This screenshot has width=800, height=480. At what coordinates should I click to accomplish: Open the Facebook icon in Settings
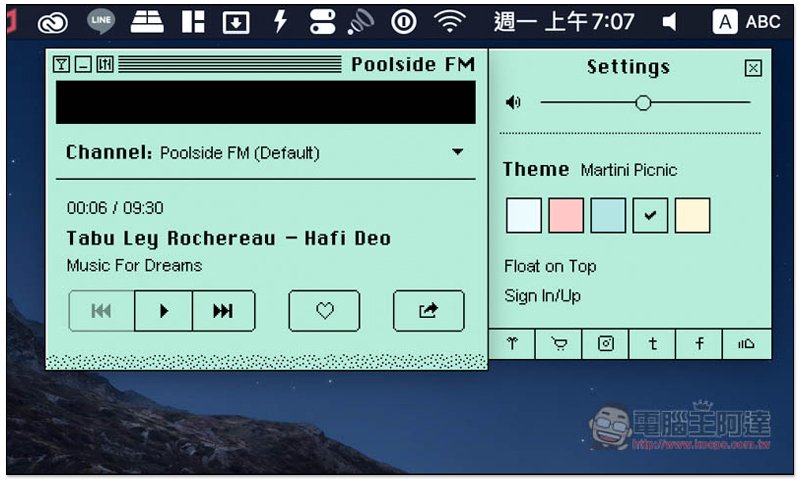coord(699,344)
